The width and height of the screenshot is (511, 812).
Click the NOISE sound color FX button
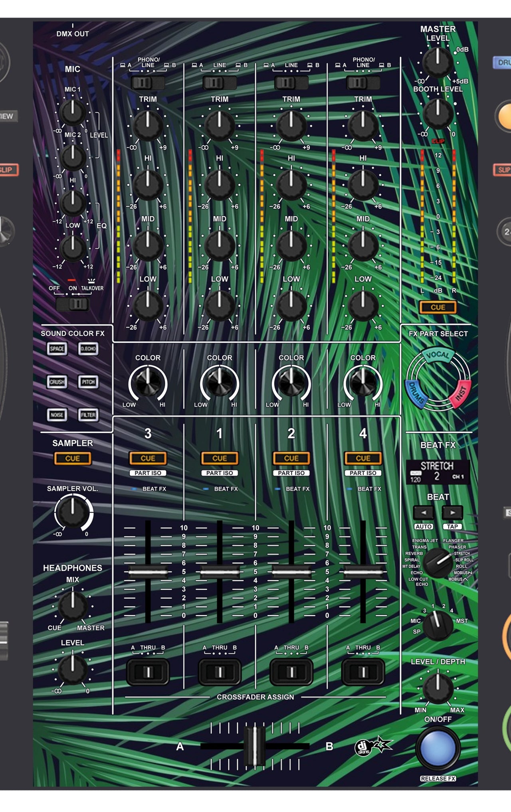click(x=57, y=415)
